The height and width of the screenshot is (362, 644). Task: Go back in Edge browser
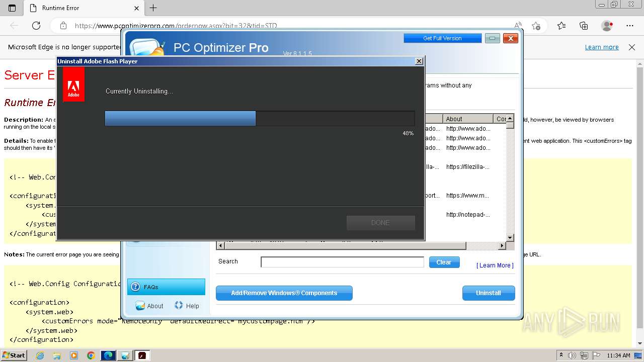click(14, 26)
